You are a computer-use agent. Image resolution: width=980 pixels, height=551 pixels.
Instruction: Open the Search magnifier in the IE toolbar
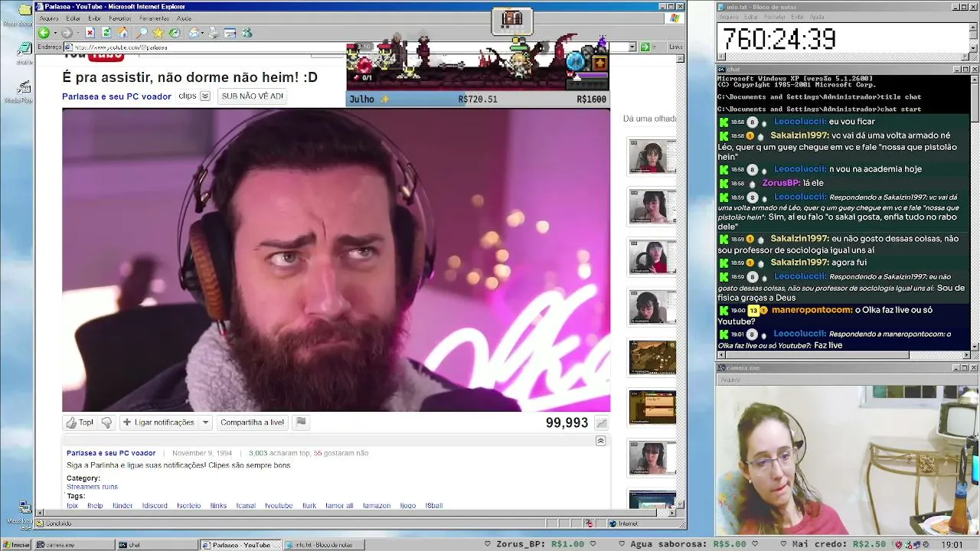click(x=142, y=33)
